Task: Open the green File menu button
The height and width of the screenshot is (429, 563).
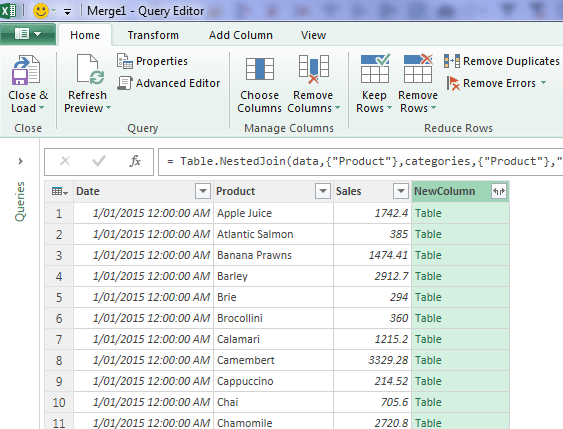Action: tap(28, 34)
